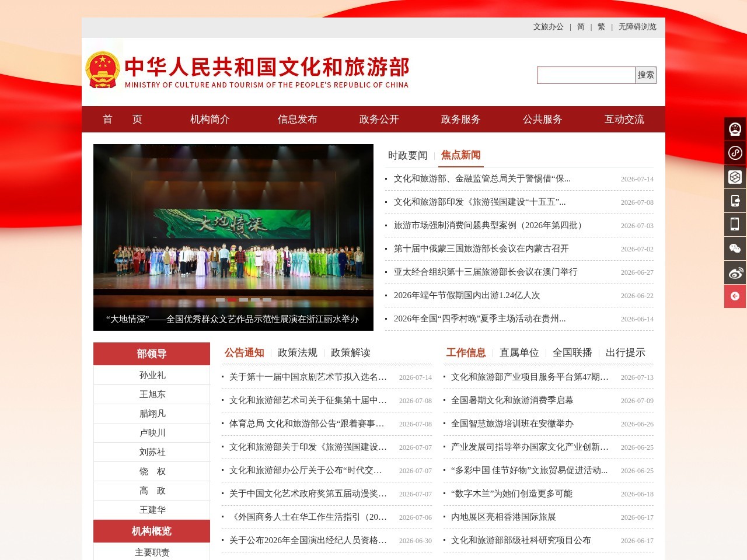Collapse sidebar with the red arrow button

(x=735, y=296)
